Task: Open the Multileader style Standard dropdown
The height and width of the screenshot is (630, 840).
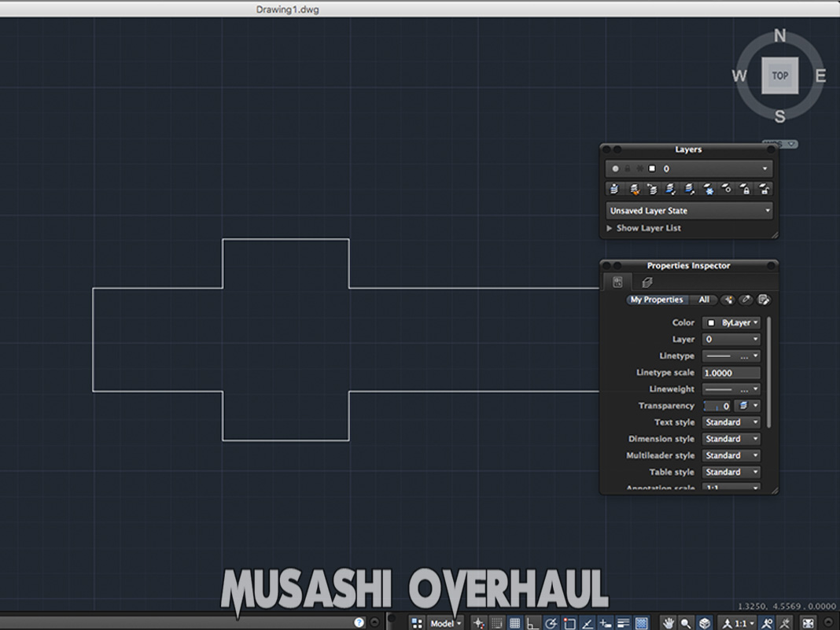Action: click(x=731, y=455)
